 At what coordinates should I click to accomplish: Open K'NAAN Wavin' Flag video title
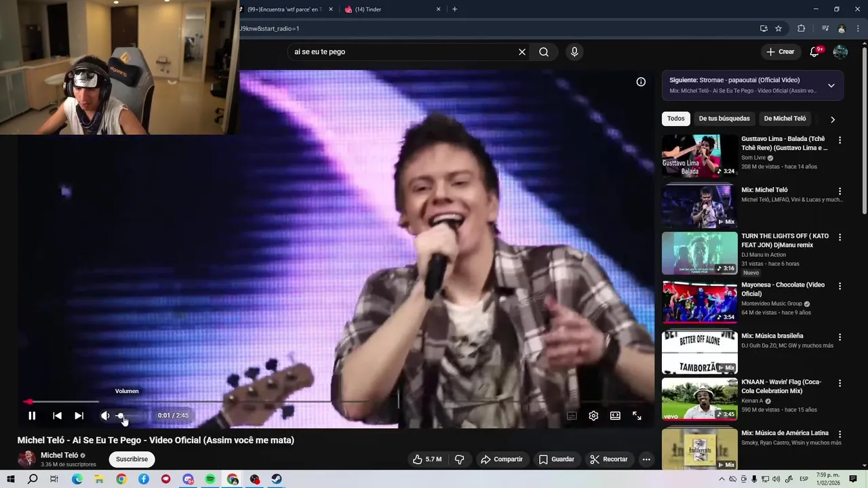point(781,386)
